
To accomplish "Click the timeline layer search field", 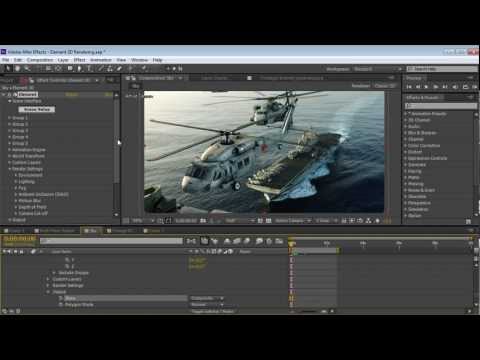I will [x=111, y=241].
